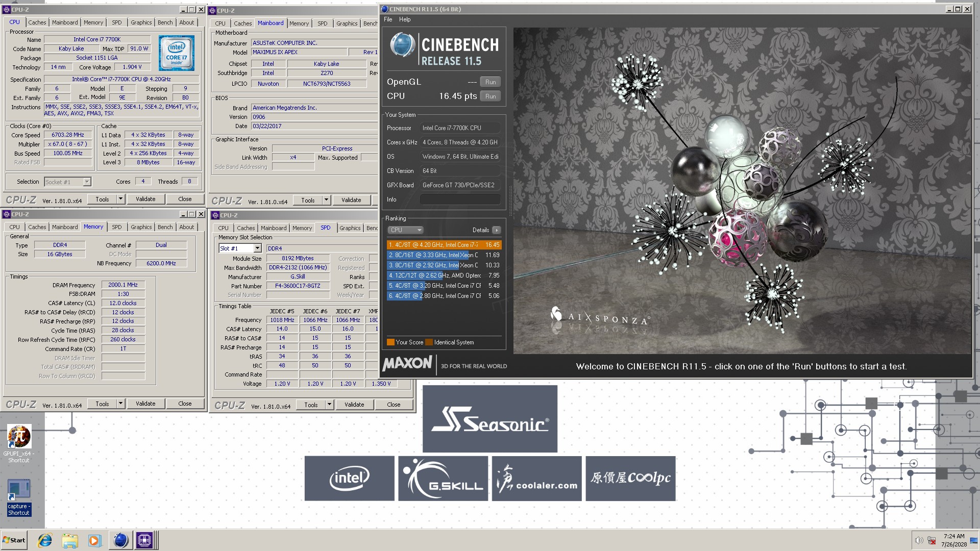The image size is (980, 551).
Task: Launch Internet Explorer from taskbar
Action: coord(45,540)
